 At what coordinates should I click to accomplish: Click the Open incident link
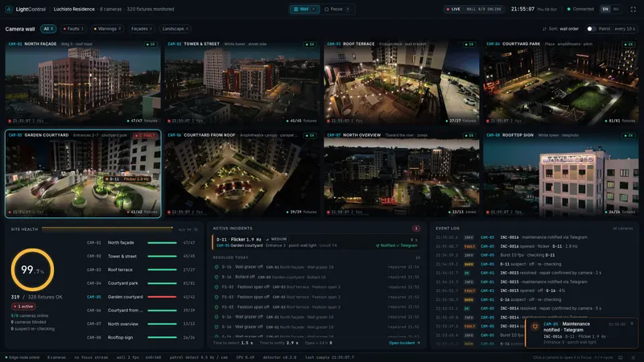404,343
